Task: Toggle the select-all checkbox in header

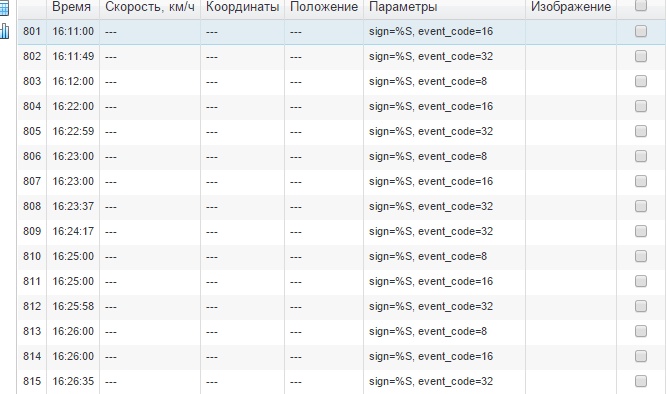Action: click(641, 5)
